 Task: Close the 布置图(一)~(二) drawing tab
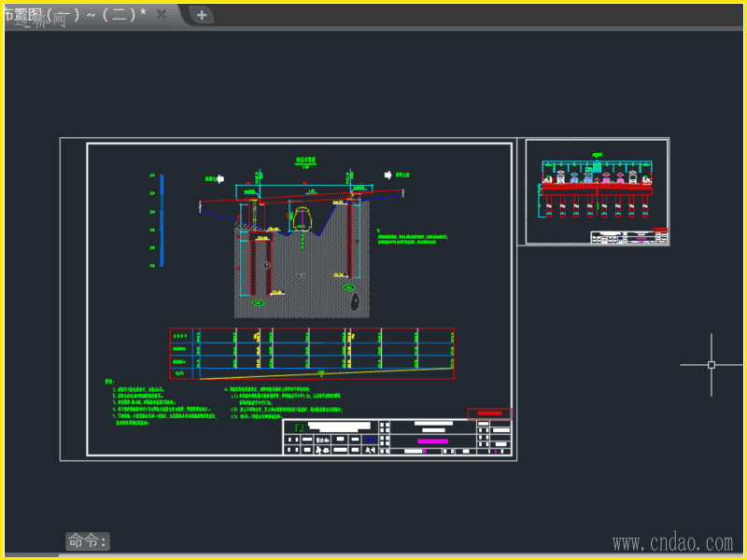pyautogui.click(x=162, y=14)
